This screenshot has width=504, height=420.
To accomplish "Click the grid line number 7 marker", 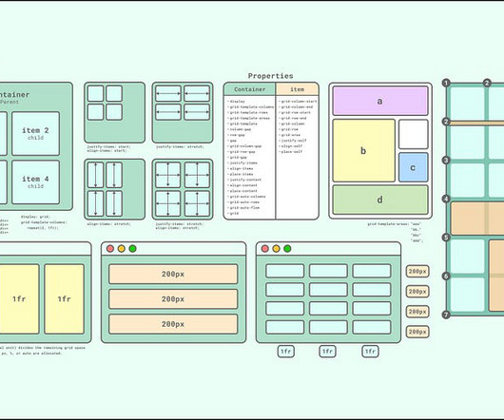I will coord(446,315).
